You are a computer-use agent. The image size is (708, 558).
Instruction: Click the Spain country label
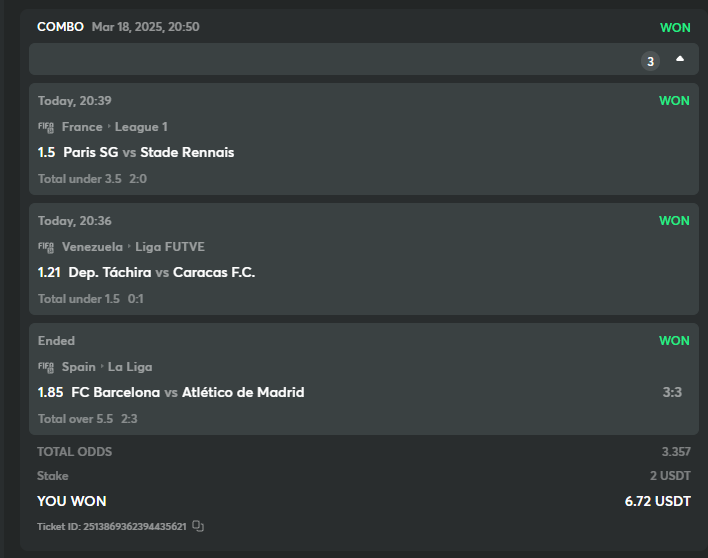79,367
